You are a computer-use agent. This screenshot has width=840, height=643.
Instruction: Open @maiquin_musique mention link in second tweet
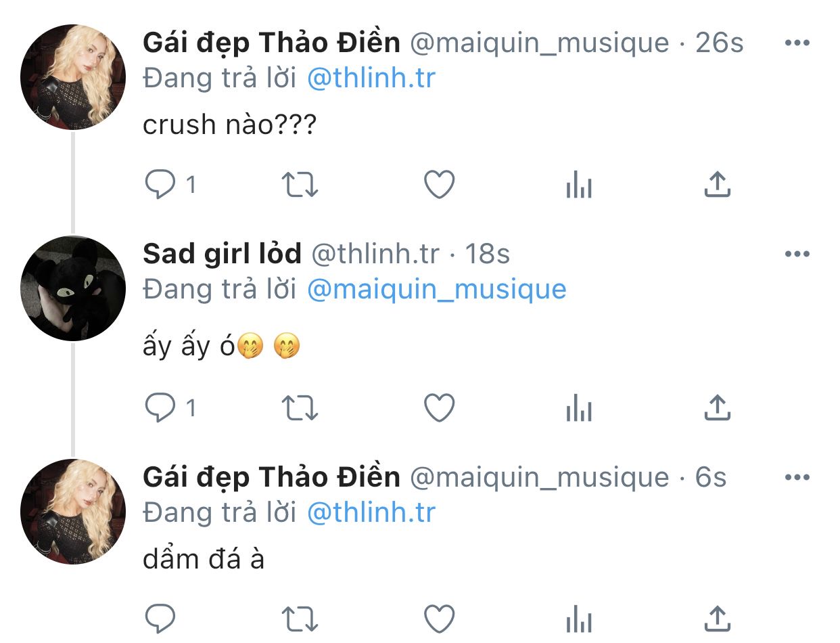click(x=436, y=290)
